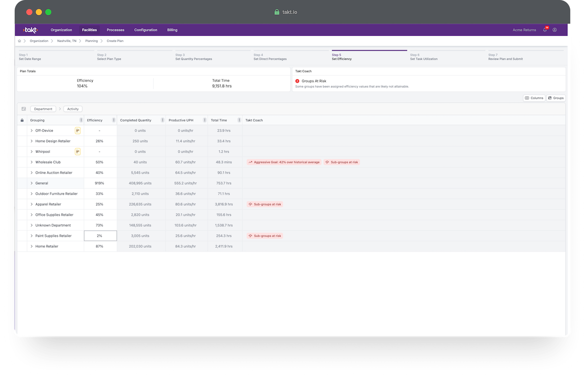588x378 pixels.
Task: Expand the General group
Action: (x=31, y=183)
